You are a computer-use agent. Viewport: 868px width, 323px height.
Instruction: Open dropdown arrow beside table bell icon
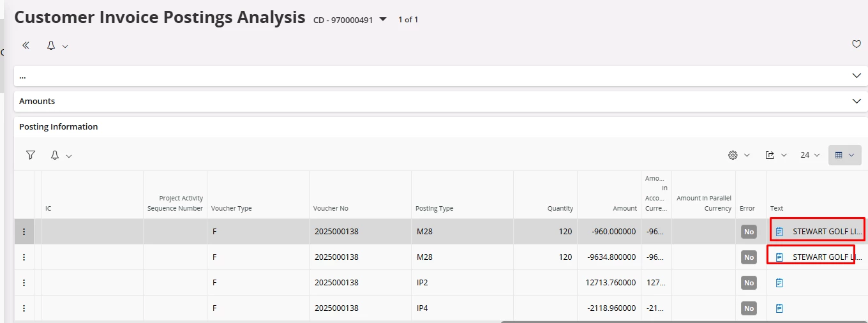click(x=69, y=156)
